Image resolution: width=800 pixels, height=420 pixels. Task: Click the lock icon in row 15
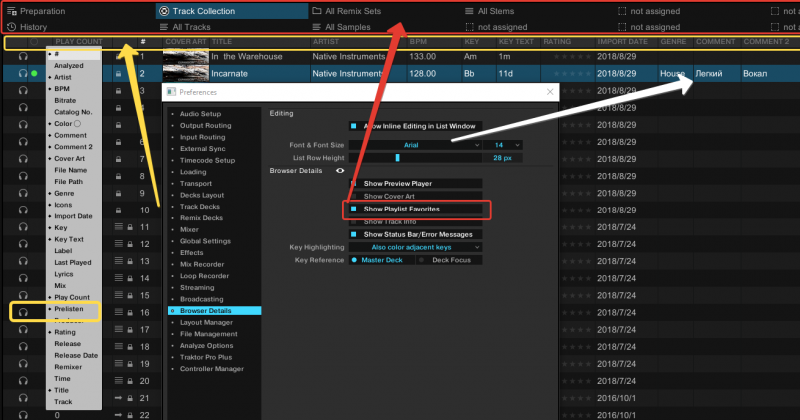130,295
